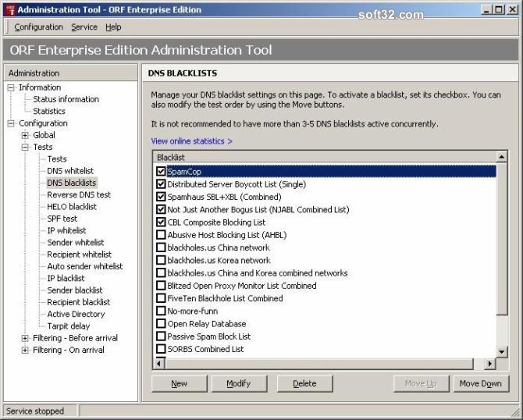Image resolution: width=523 pixels, height=420 pixels.
Task: Select Active Directory tree item
Action: point(76,315)
